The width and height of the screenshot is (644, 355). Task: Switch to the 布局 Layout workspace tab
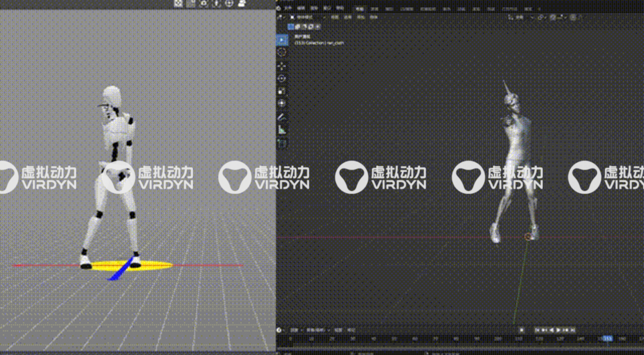point(359,9)
